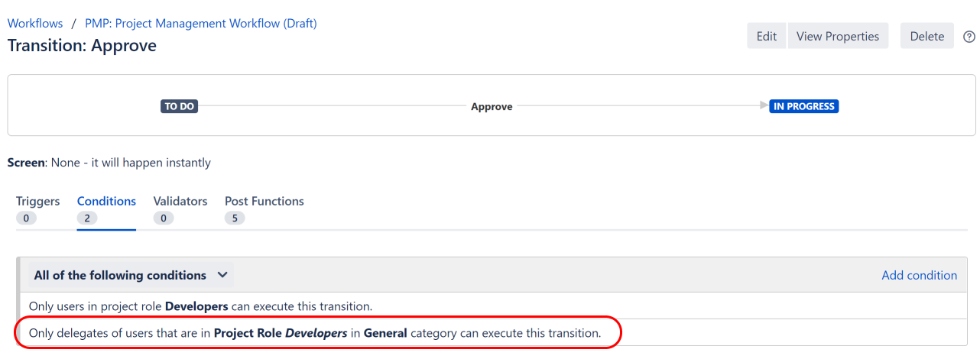Switch to the Triggers tab

click(38, 202)
